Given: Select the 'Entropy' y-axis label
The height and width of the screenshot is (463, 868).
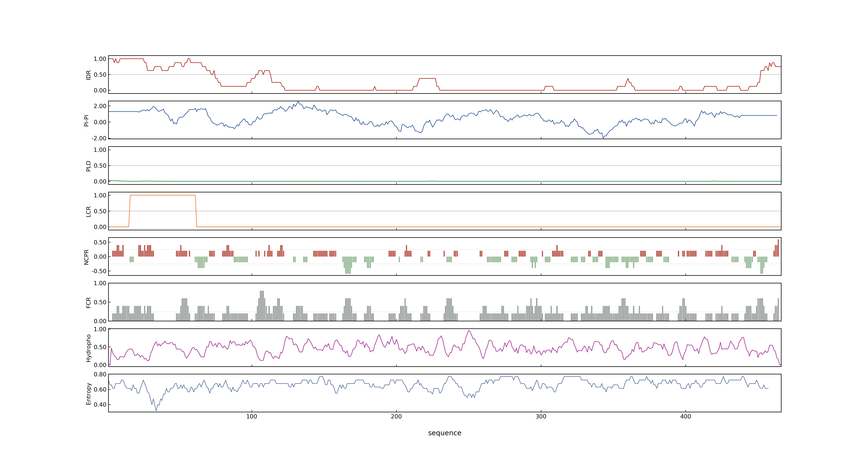Looking at the screenshot, I should (88, 394).
